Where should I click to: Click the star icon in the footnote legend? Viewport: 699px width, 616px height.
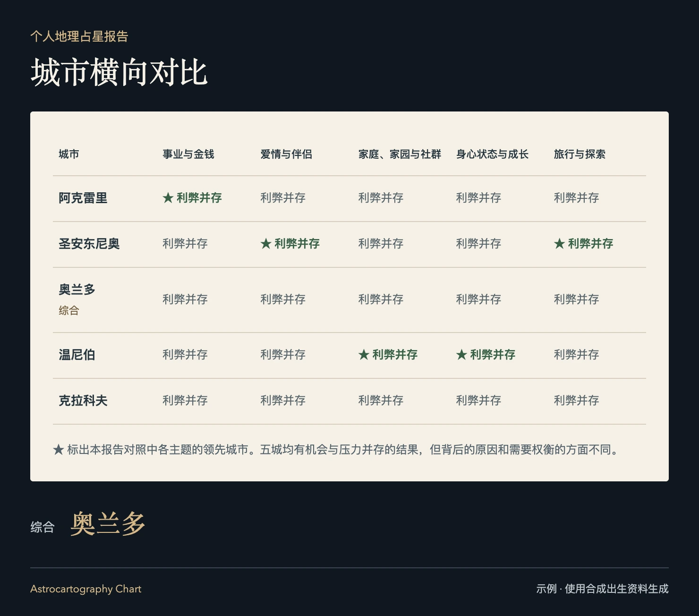click(59, 450)
